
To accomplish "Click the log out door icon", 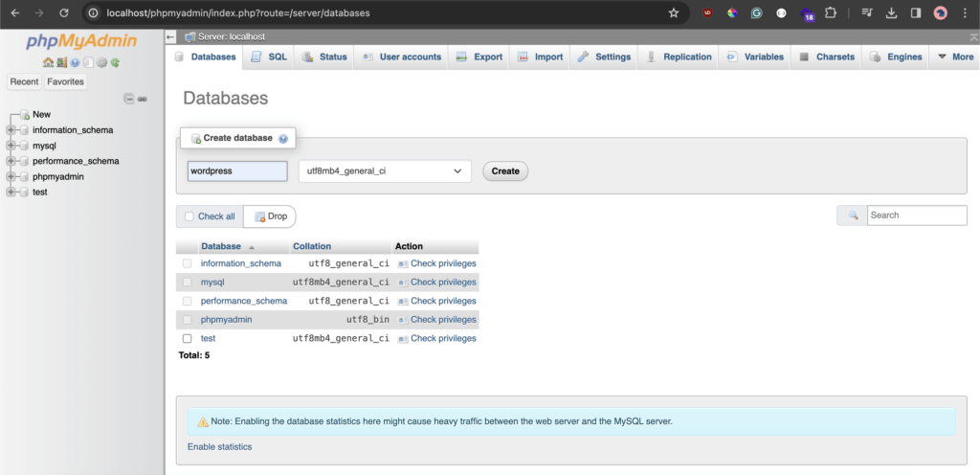I will (x=61, y=62).
